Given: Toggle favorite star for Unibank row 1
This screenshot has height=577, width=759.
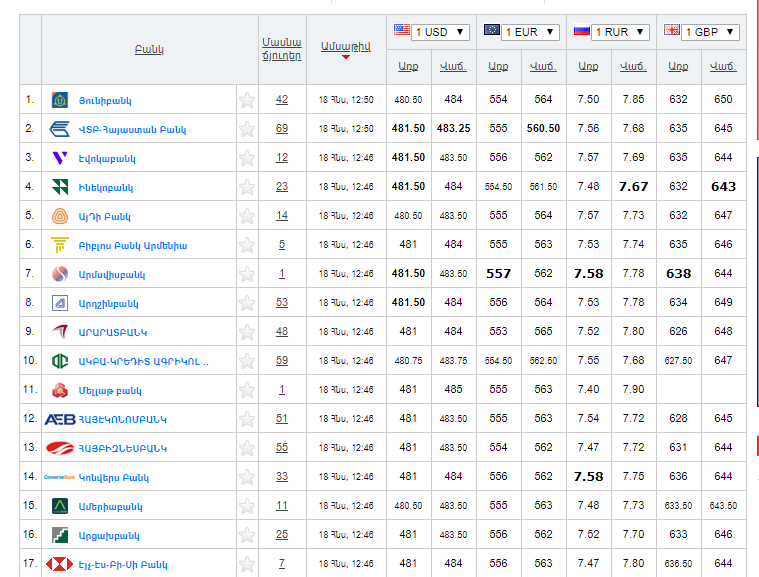Looking at the screenshot, I should pos(247,100).
